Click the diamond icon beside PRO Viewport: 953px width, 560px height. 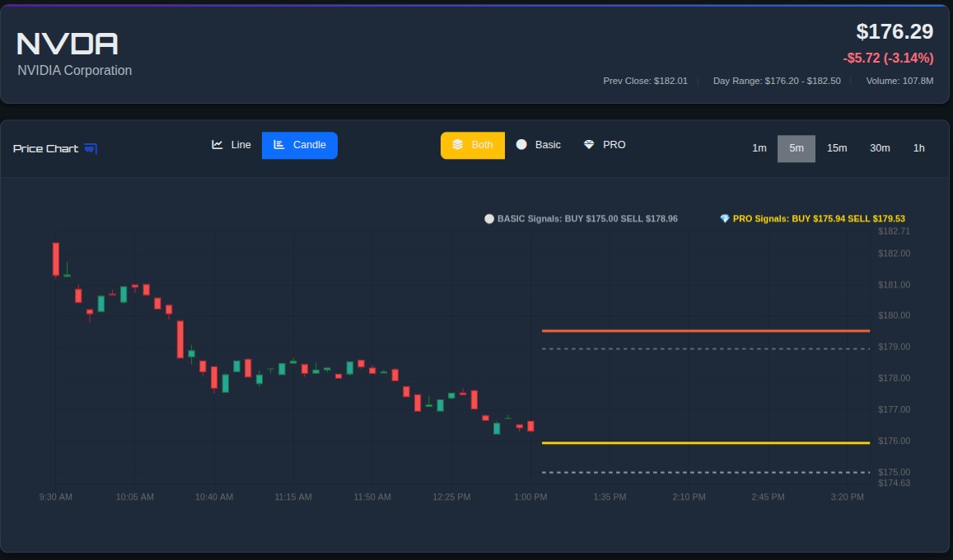click(588, 144)
